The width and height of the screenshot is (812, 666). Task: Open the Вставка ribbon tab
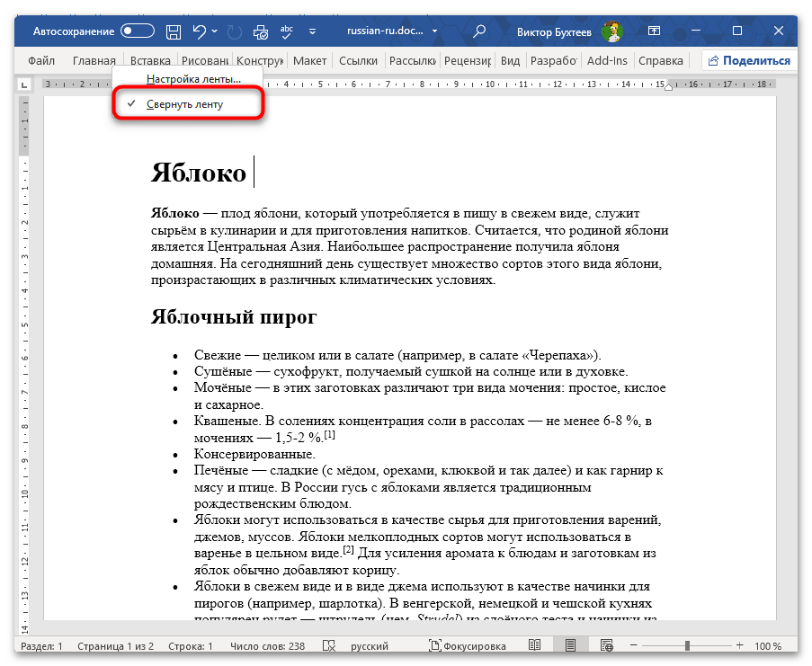150,60
